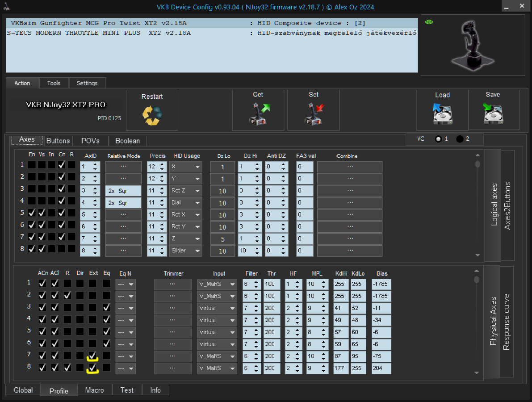This screenshot has width=532, height=402.
Task: Click Relative Mode button for axis 1
Action: tap(123, 167)
